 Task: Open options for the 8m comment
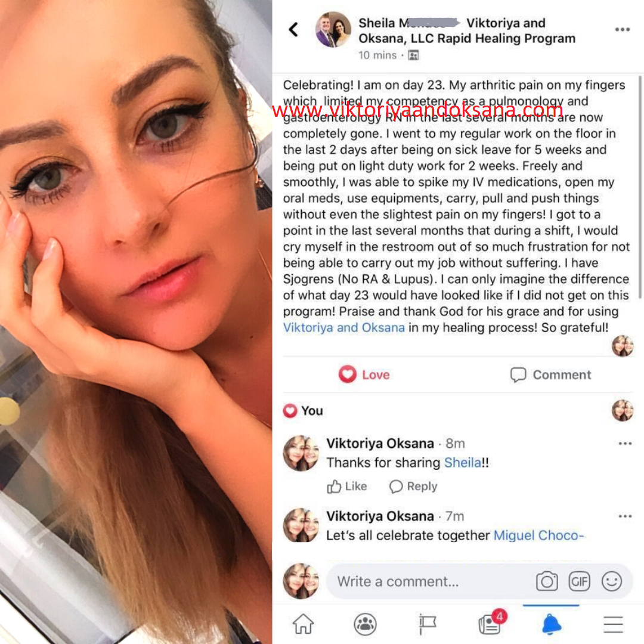click(x=625, y=444)
